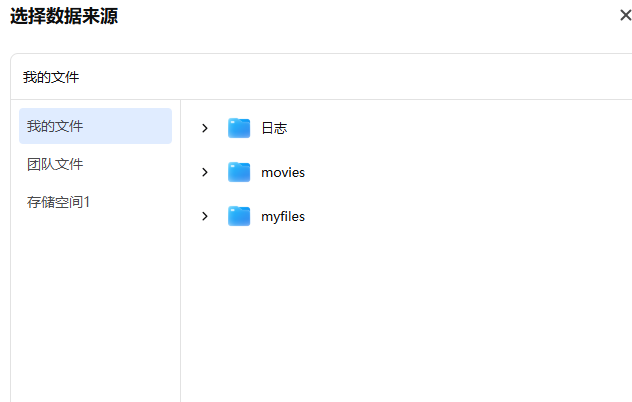
Task: Expand the myfiles folder chevron
Action: pos(205,216)
